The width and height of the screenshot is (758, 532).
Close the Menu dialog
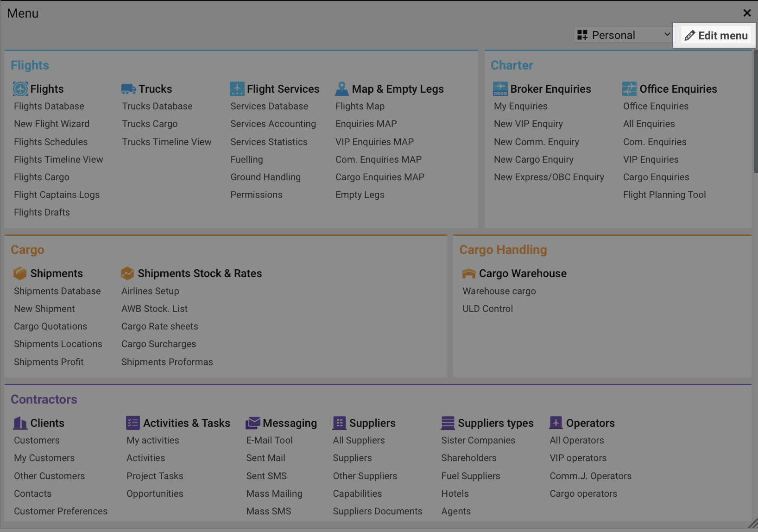747,13
